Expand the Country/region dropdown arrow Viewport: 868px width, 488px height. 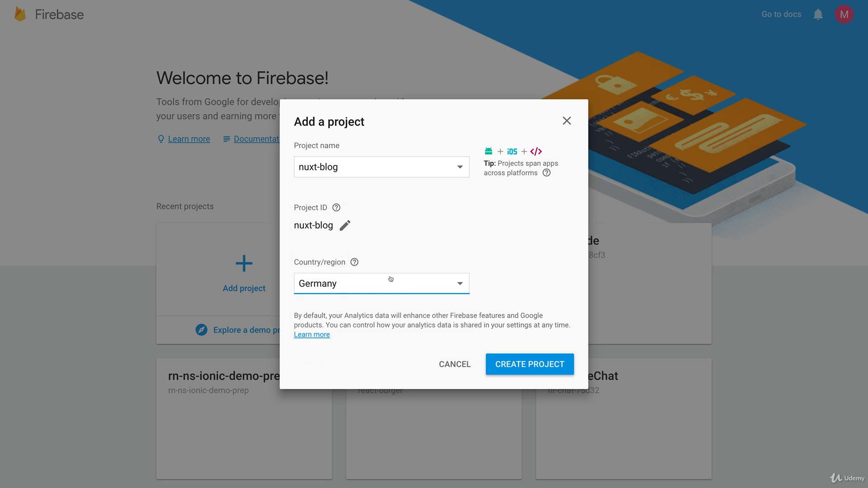pos(460,283)
